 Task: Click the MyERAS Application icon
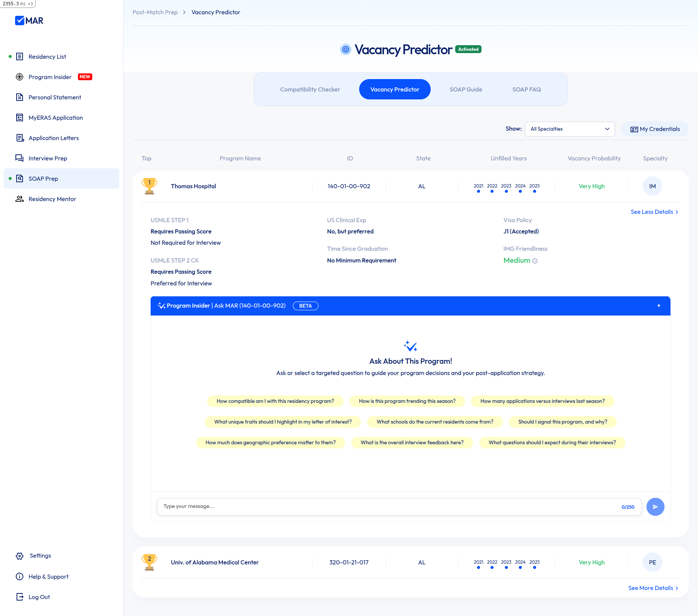coord(20,117)
